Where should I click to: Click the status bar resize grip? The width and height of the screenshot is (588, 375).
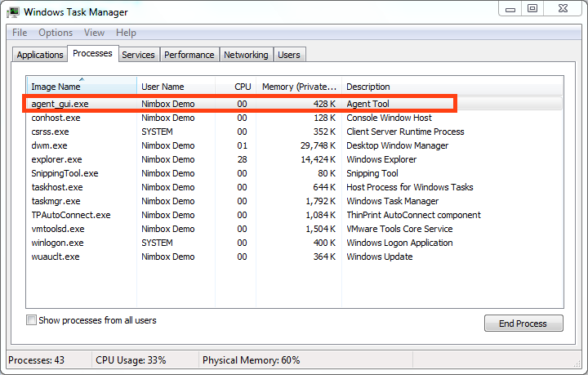[577, 364]
